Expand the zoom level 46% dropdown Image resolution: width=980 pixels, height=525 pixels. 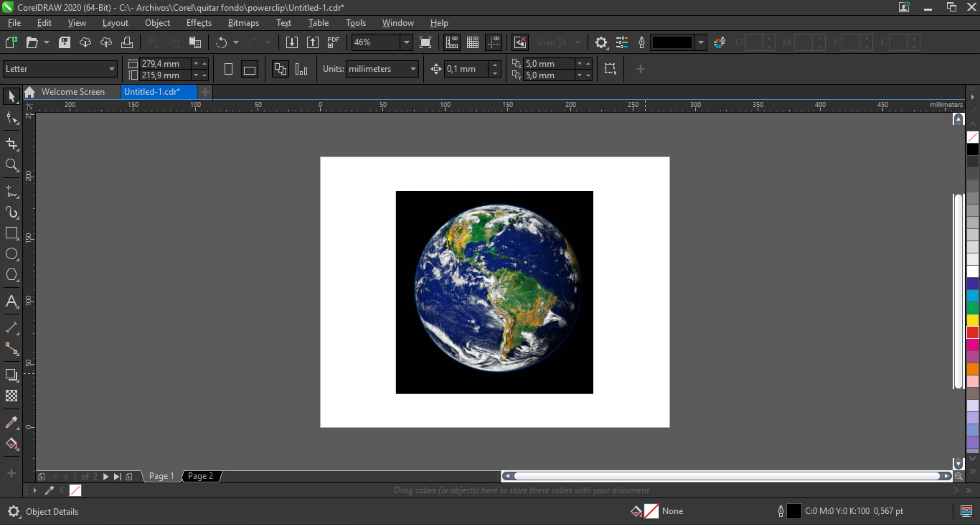(x=406, y=42)
